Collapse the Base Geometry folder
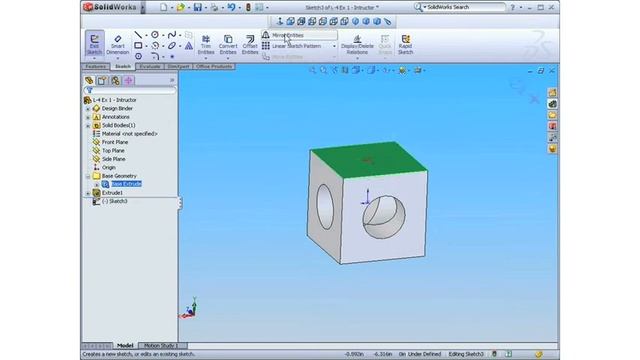This screenshot has width=640, height=360. click(x=88, y=176)
